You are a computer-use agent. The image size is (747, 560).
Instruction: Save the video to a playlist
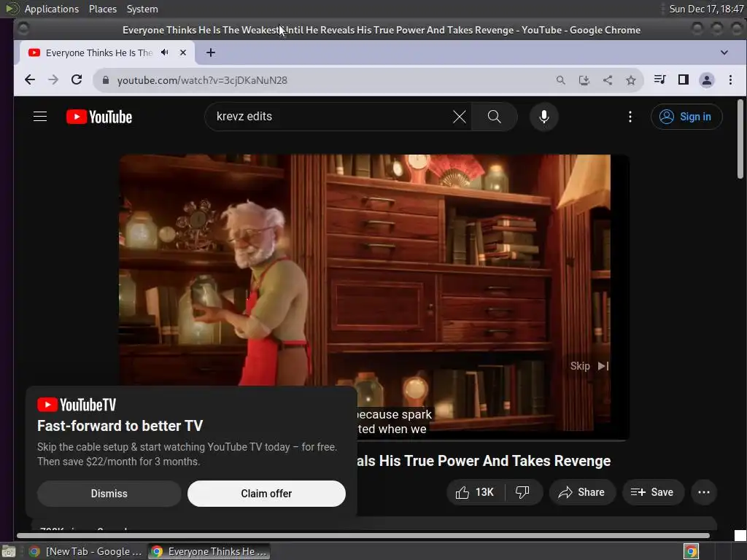653,492
